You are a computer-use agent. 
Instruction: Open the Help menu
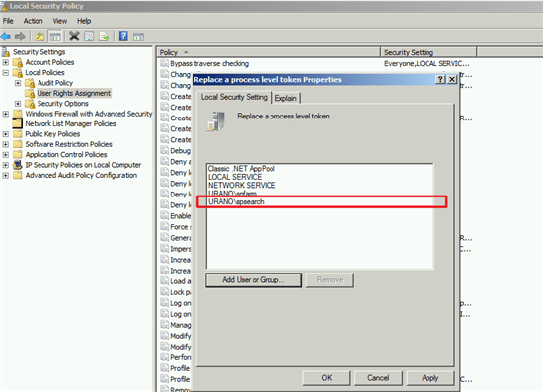tap(84, 21)
